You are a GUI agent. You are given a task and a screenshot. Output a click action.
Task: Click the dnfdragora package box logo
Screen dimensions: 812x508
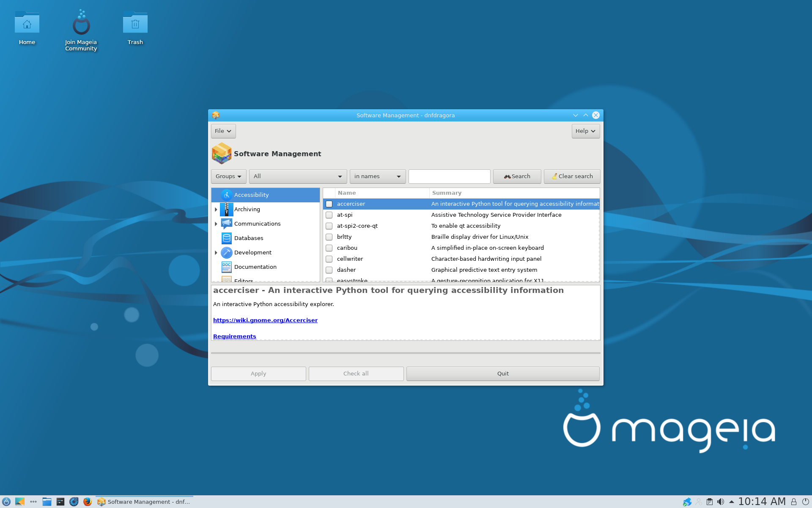(222, 154)
